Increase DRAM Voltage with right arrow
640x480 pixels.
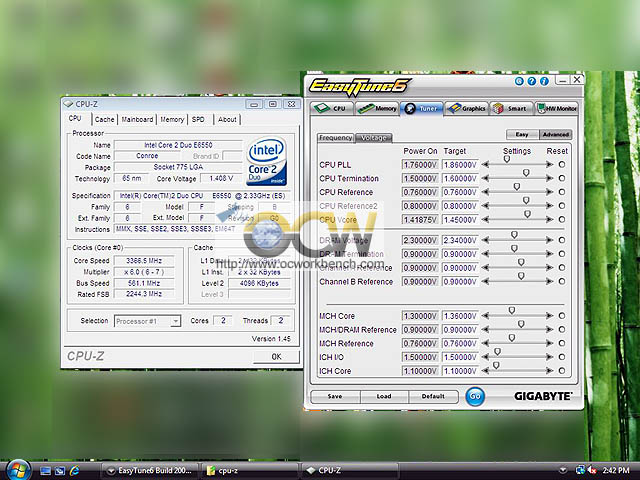(x=550, y=240)
